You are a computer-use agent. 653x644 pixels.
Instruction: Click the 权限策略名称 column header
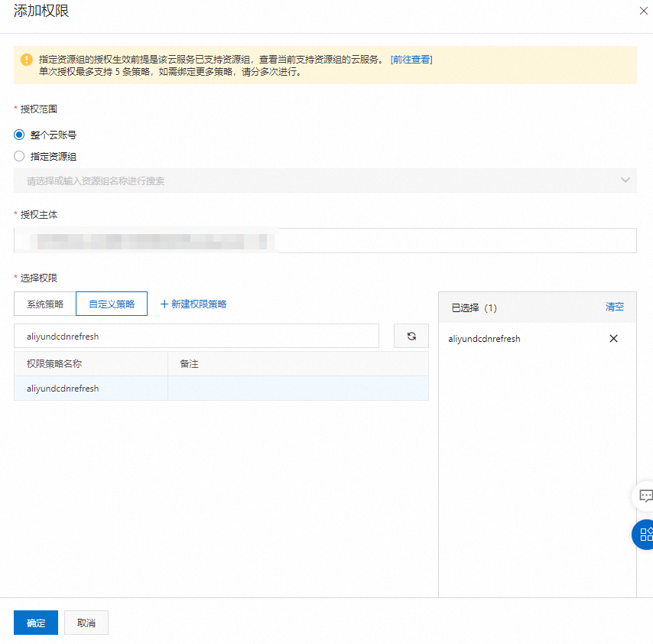tap(91, 363)
